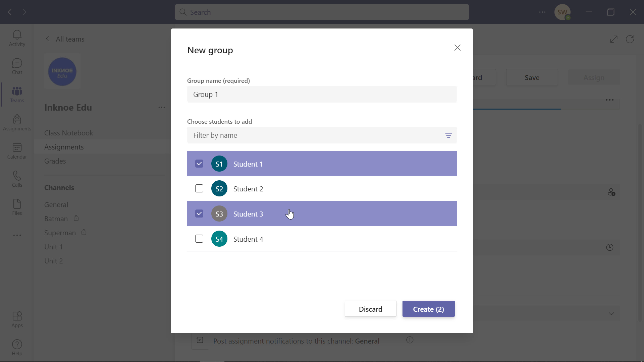Image resolution: width=644 pixels, height=362 pixels.
Task: Click the Calendar icon
Action: (17, 151)
